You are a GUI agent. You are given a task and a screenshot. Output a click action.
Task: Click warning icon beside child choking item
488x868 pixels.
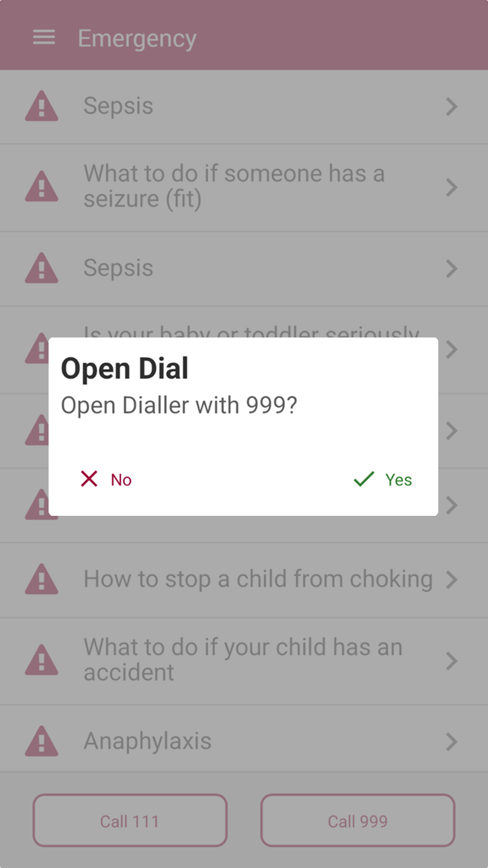[42, 579]
